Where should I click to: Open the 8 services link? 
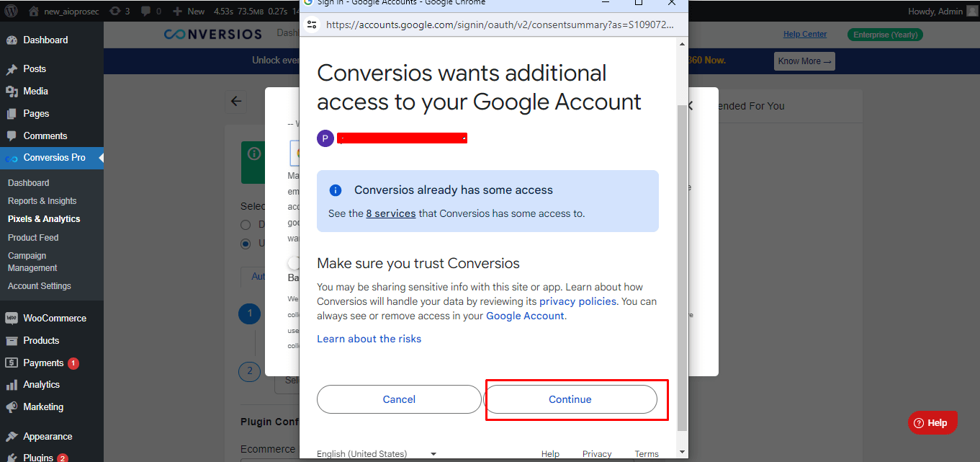(391, 213)
